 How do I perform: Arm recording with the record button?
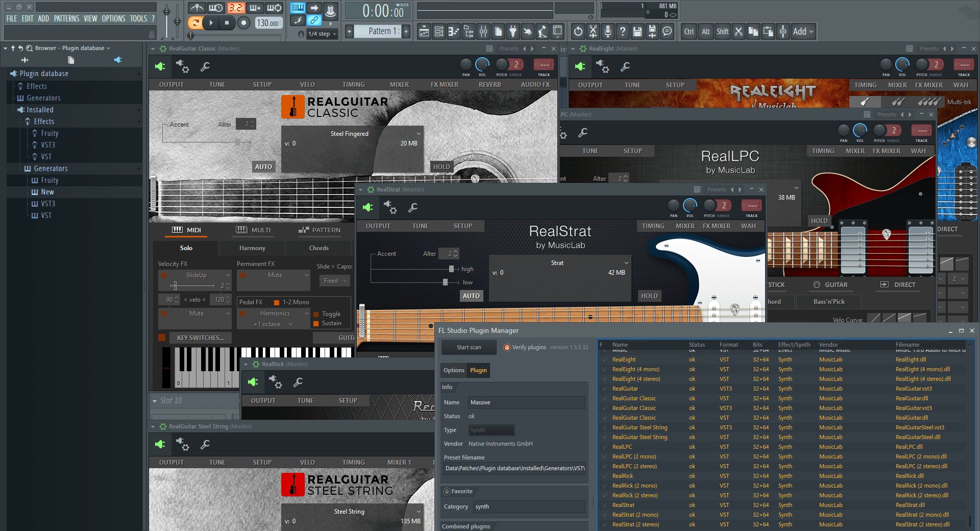[x=244, y=22]
